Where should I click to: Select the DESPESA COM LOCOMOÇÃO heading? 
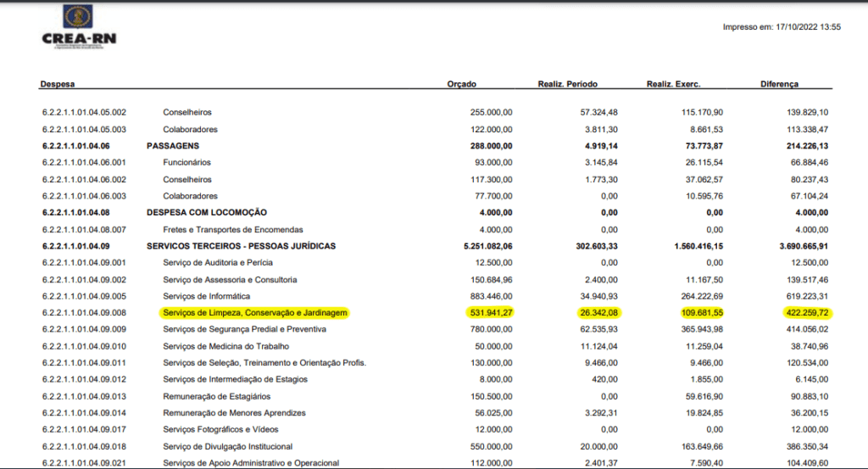coord(207,212)
